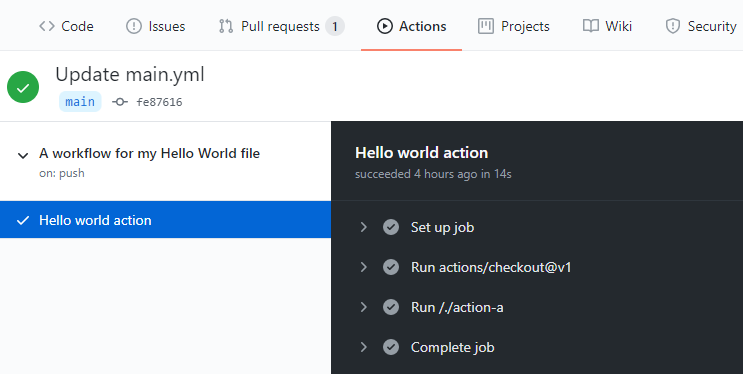Expand the Run /./action-a step
The image size is (743, 374).
point(363,307)
